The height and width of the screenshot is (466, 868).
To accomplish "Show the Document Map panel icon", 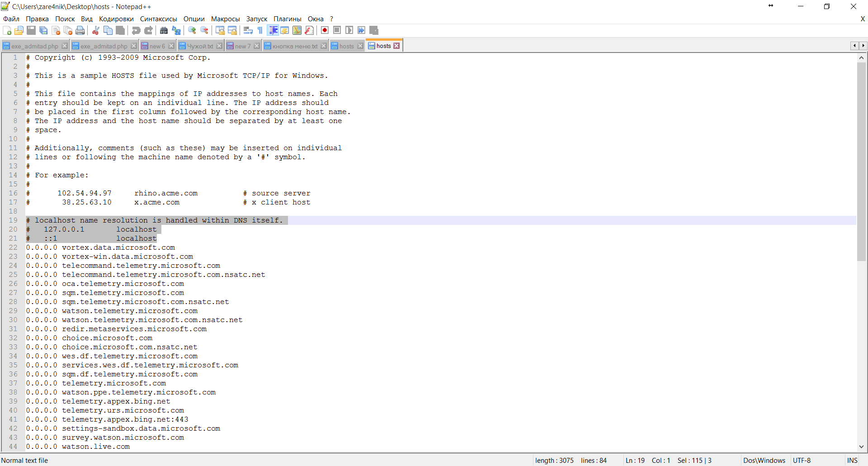I will point(297,30).
